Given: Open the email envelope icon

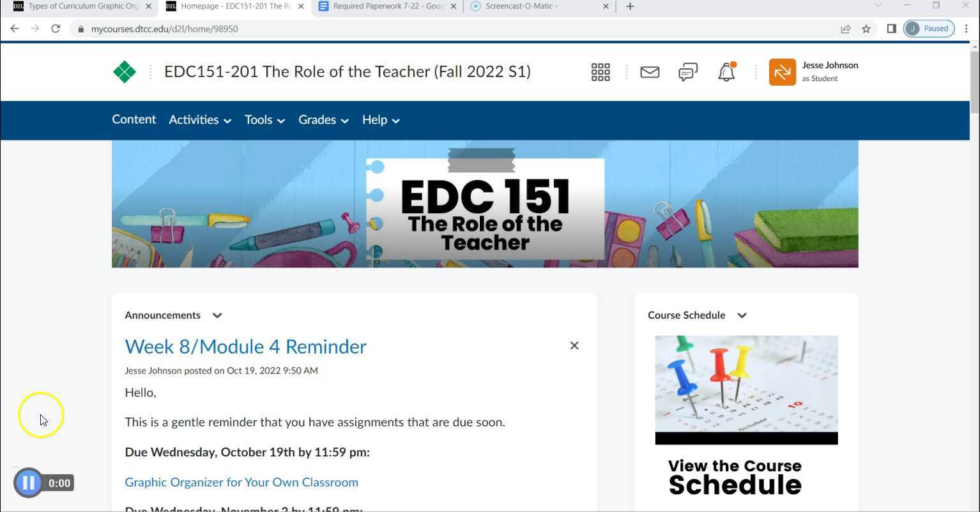Looking at the screenshot, I should 649,72.
